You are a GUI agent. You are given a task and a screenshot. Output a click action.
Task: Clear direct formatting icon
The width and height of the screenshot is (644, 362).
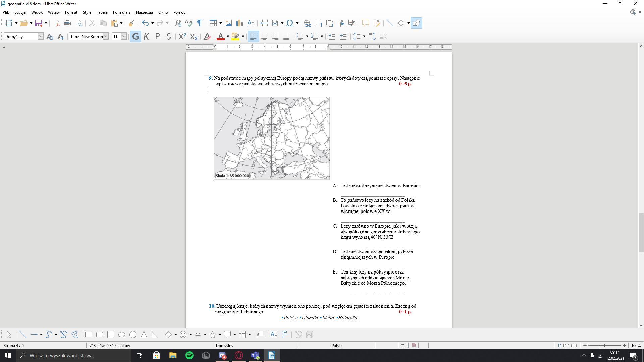point(207,36)
